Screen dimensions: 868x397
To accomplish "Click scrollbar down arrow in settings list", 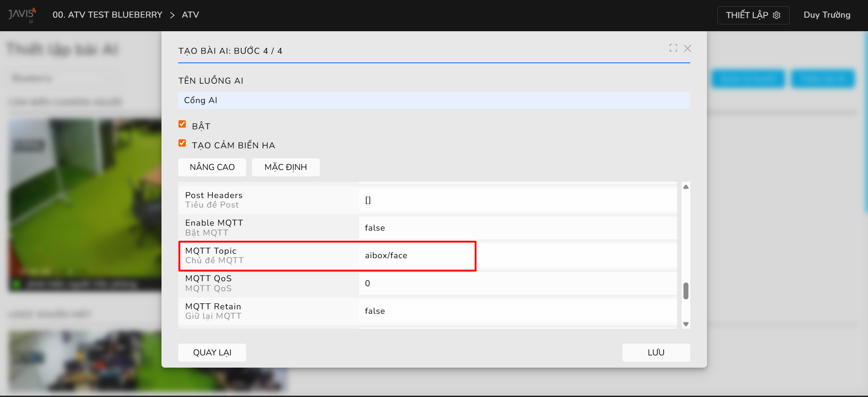I will (686, 324).
